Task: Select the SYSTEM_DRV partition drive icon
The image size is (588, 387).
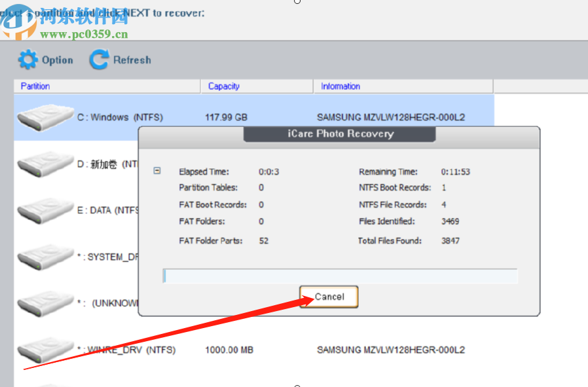Action: tap(45, 257)
